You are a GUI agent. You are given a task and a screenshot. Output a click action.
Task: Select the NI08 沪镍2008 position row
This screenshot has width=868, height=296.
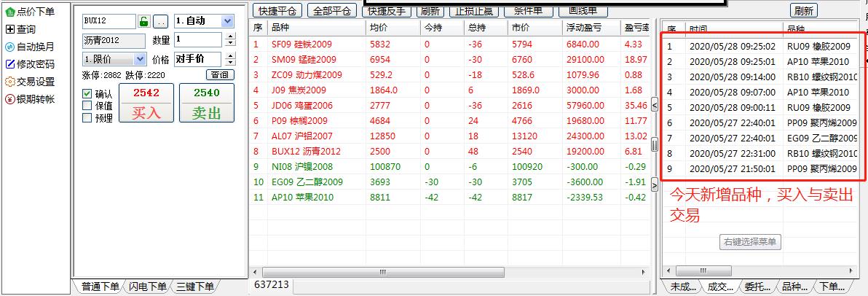coord(449,166)
